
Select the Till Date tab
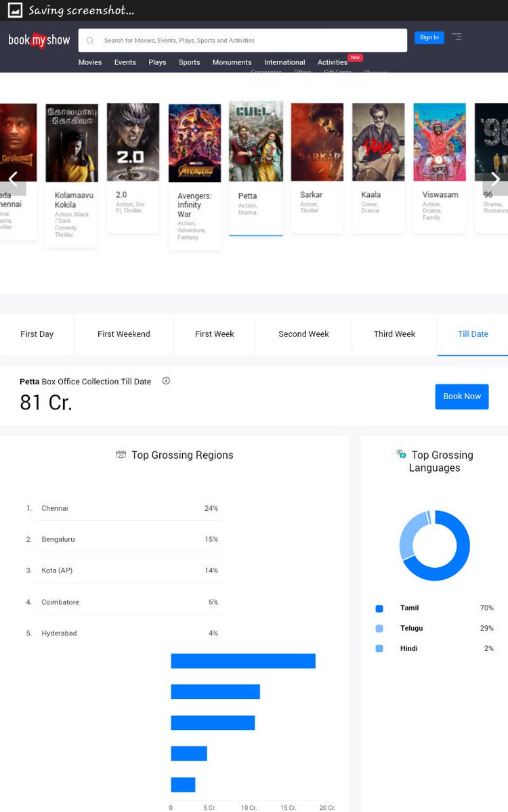[x=473, y=334]
